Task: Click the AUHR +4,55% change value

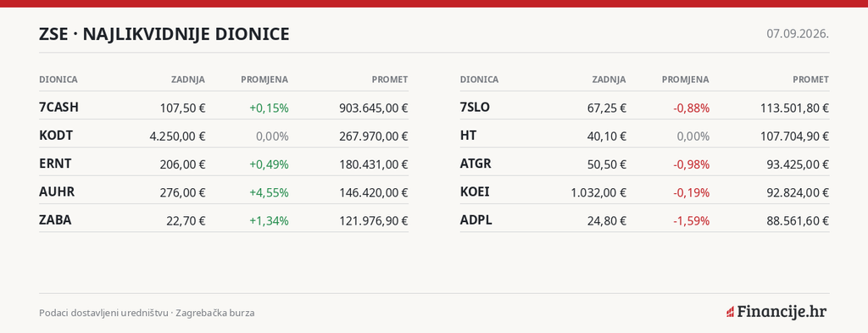Action: click(269, 192)
